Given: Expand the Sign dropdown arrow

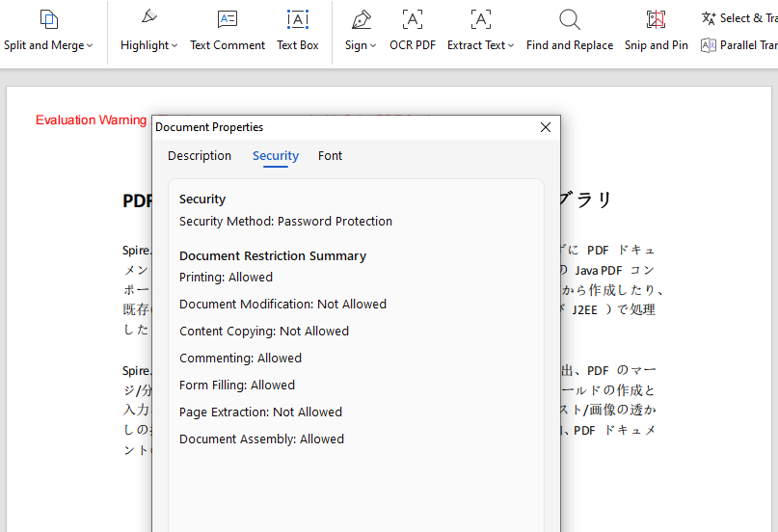Looking at the screenshot, I should [373, 45].
